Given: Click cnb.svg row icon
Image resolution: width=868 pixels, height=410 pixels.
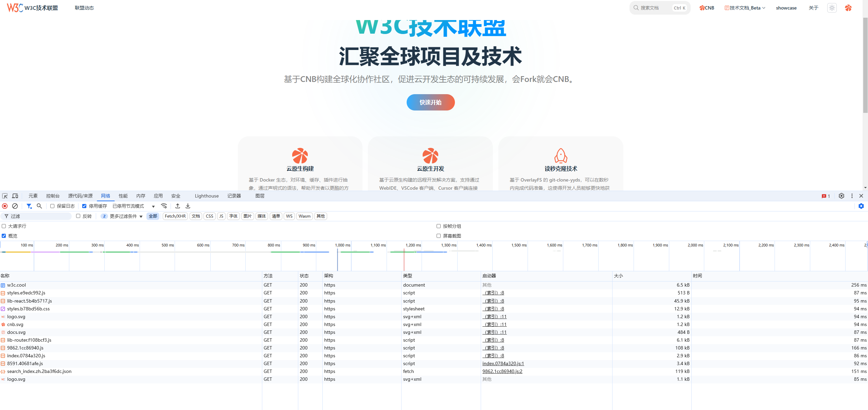Looking at the screenshot, I should [3, 325].
